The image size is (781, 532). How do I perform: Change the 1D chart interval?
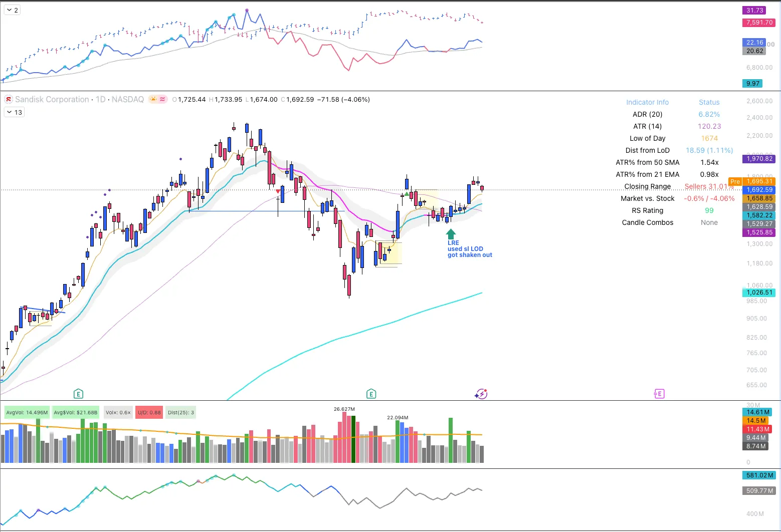click(101, 99)
